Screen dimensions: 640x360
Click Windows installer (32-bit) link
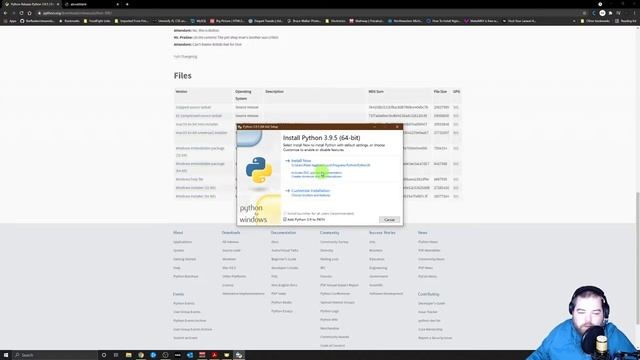pos(196,188)
